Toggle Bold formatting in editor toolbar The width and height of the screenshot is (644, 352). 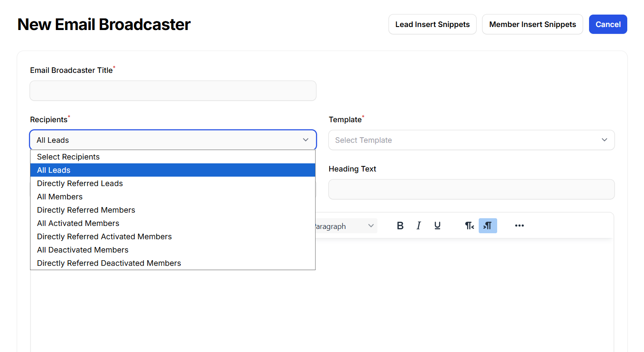tap(400, 226)
